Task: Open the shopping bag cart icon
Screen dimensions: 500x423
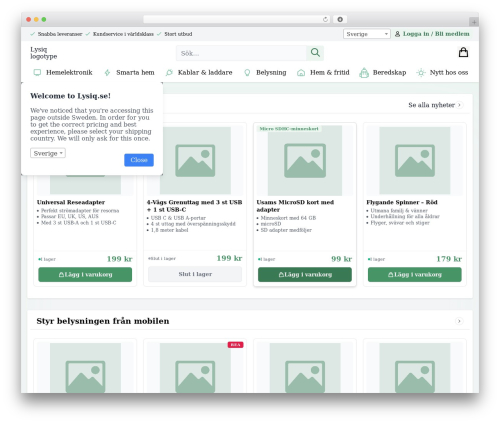Action: (x=463, y=52)
